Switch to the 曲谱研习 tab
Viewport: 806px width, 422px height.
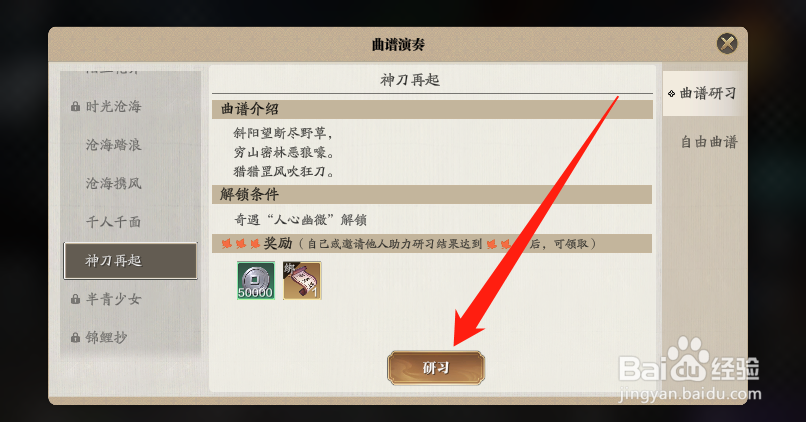tap(702, 94)
